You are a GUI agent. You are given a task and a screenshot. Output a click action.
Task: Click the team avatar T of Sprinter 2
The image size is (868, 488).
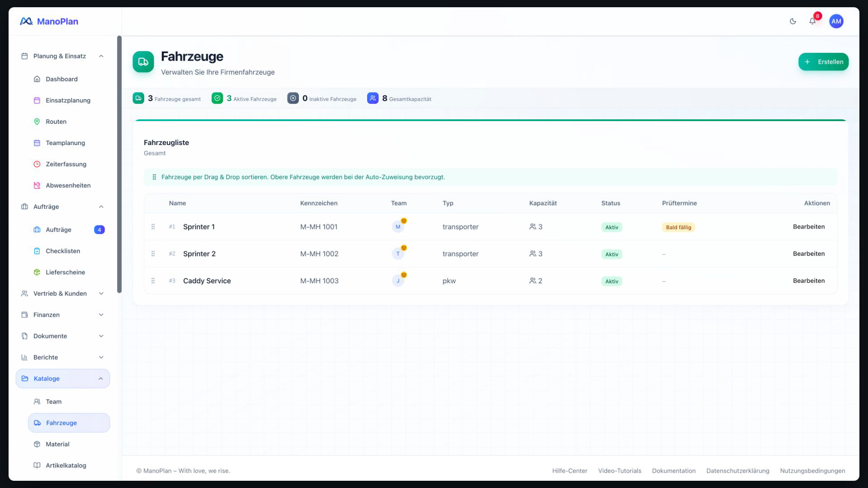398,254
